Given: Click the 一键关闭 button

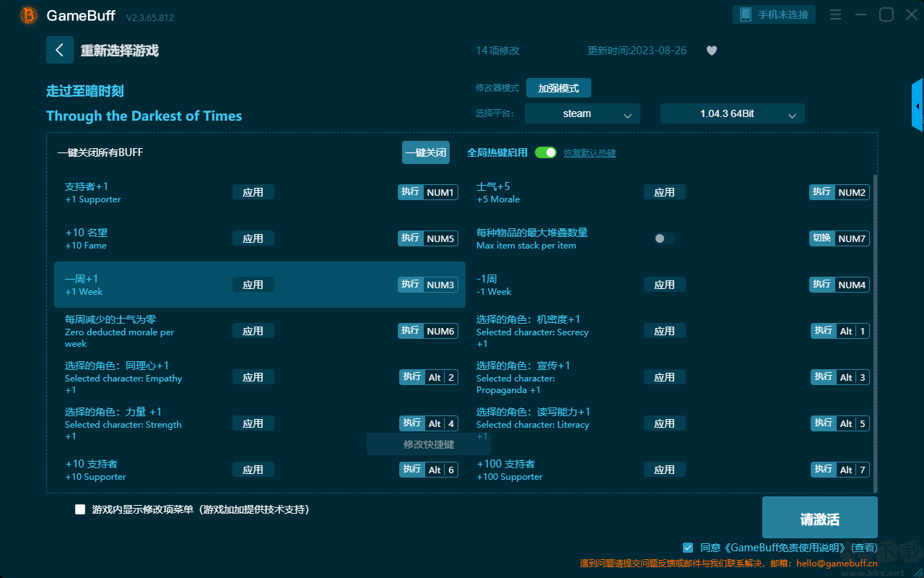Looking at the screenshot, I should click(x=426, y=152).
